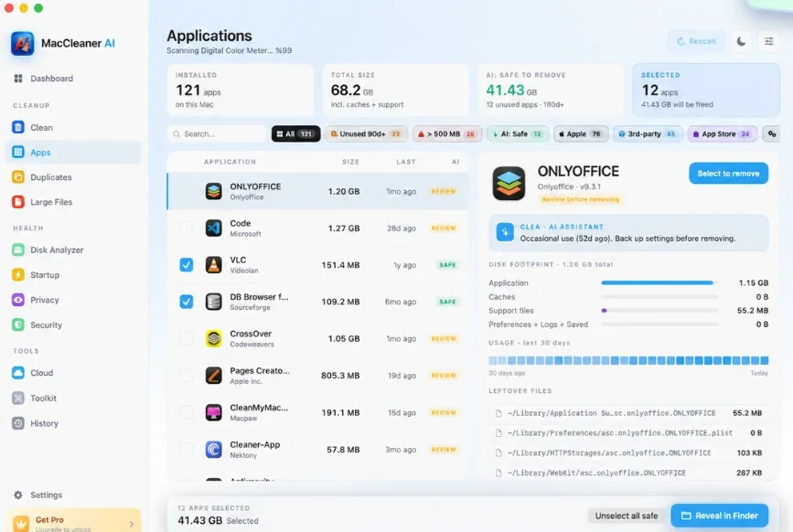This screenshot has width=793, height=532.
Task: Click the Pages Creator app icon
Action: pyautogui.click(x=213, y=376)
